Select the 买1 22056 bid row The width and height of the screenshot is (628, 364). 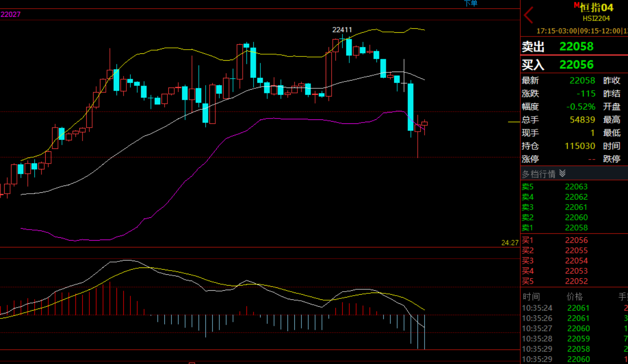[574, 241]
